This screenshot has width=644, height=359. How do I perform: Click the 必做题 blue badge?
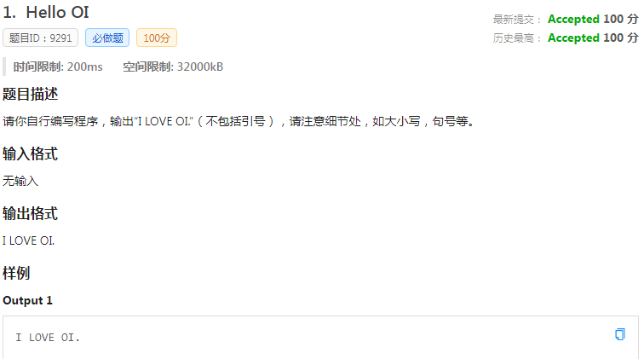[107, 38]
